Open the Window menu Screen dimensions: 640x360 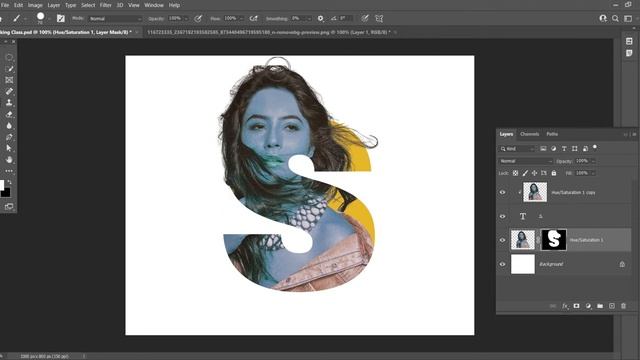(x=154, y=5)
